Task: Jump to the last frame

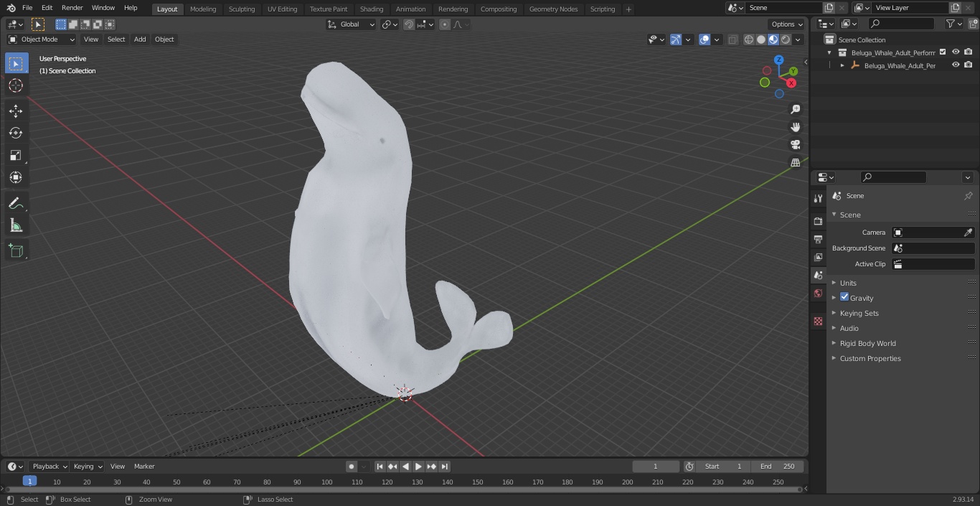Action: [x=444, y=467]
